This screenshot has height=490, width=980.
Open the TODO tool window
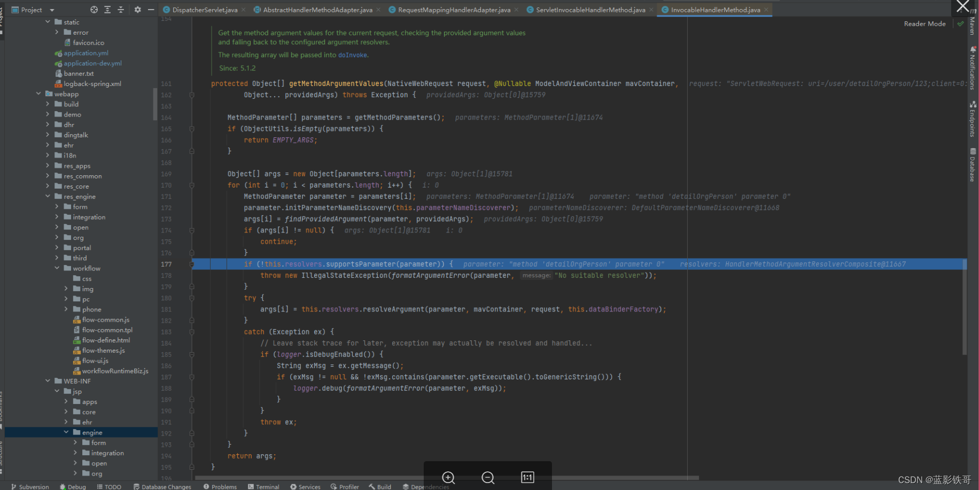pos(109,486)
